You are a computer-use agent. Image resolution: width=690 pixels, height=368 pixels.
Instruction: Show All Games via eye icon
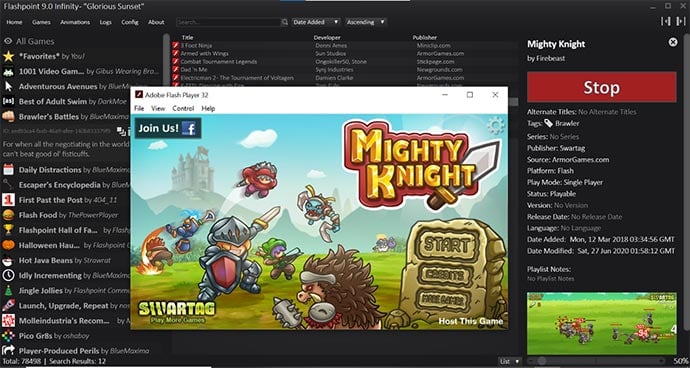pos(8,41)
